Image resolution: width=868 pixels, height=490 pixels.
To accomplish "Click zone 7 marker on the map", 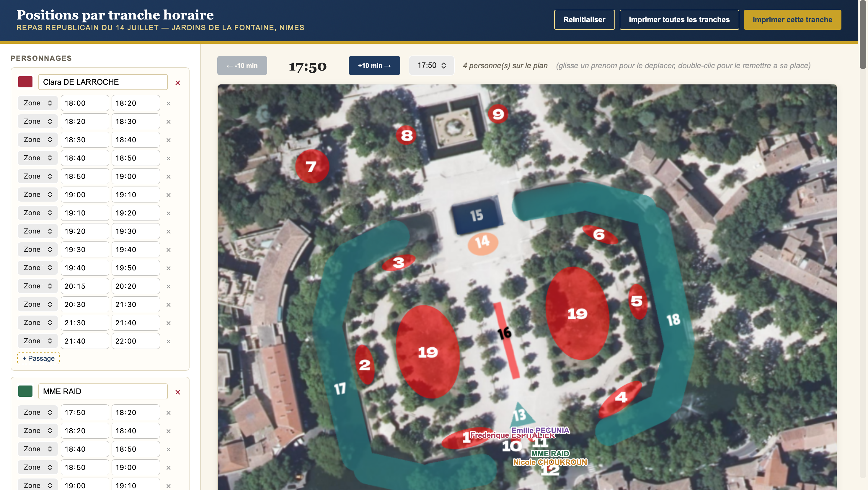I will click(312, 166).
